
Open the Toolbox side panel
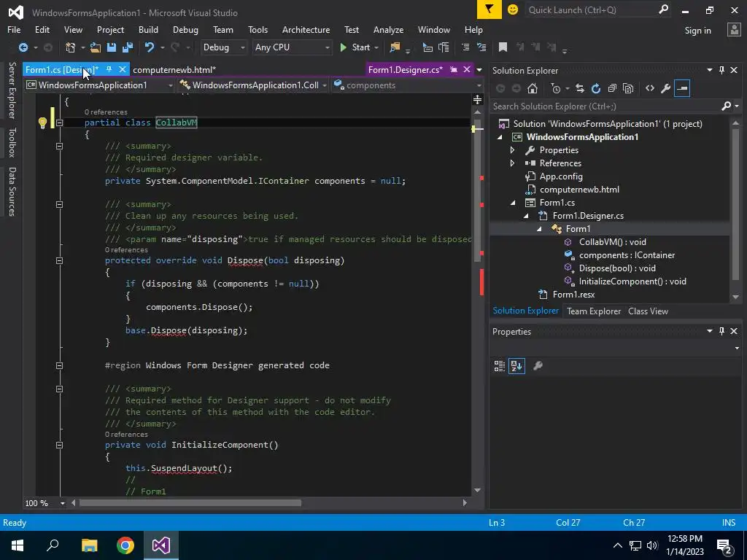pos(12,143)
